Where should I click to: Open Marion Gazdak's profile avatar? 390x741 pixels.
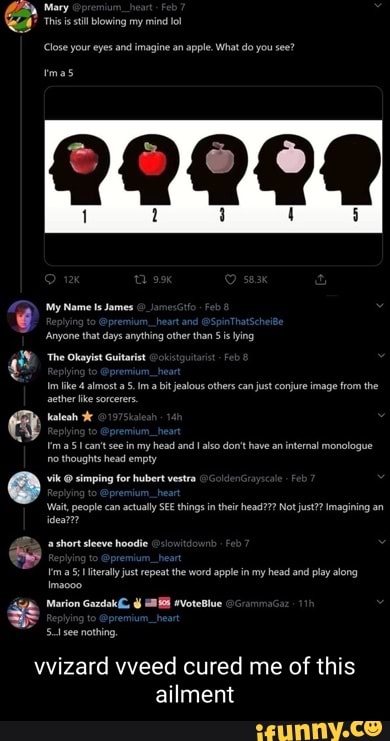[23, 612]
